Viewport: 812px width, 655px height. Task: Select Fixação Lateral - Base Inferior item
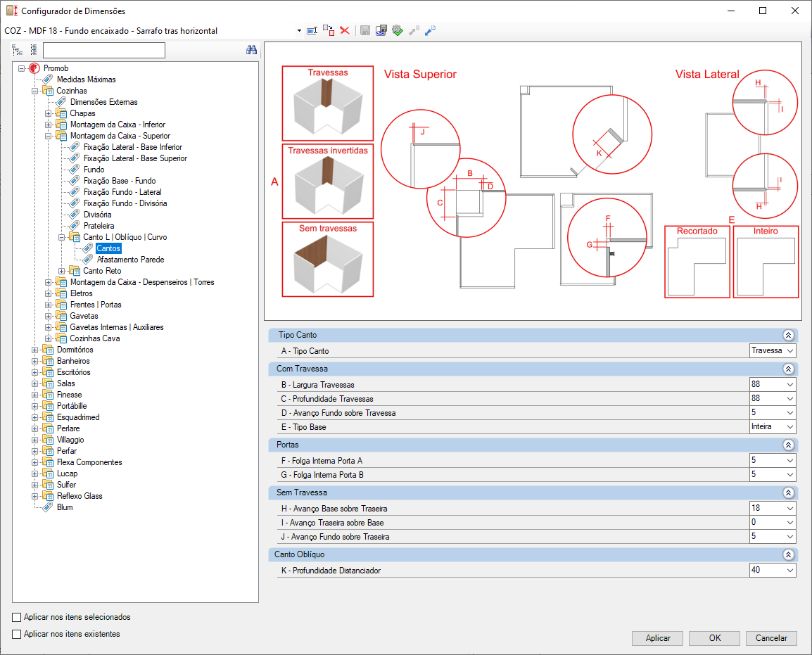133,147
